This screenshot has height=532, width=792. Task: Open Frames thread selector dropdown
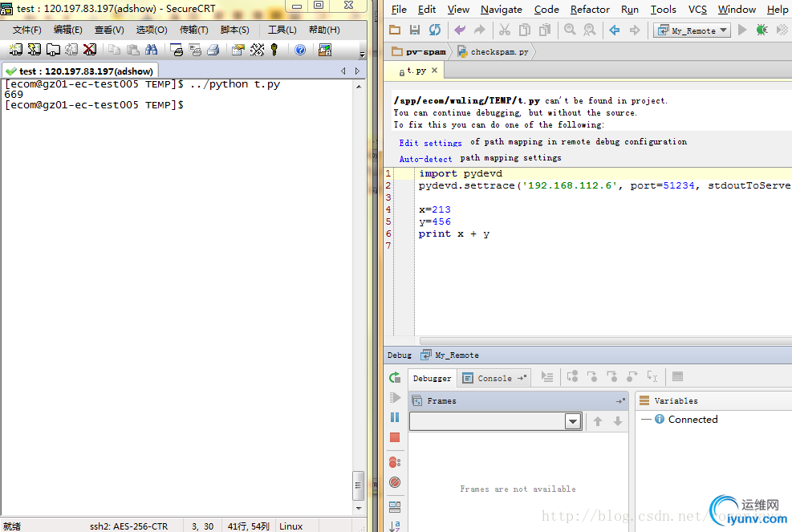(573, 421)
